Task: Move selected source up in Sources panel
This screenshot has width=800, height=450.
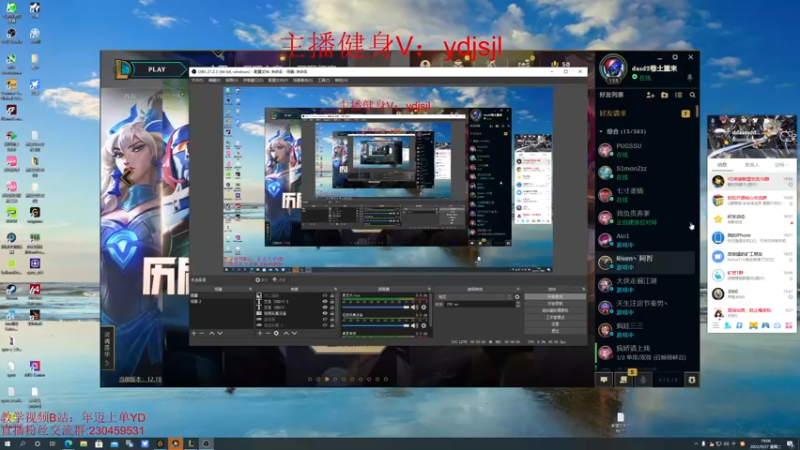Action: (x=286, y=333)
